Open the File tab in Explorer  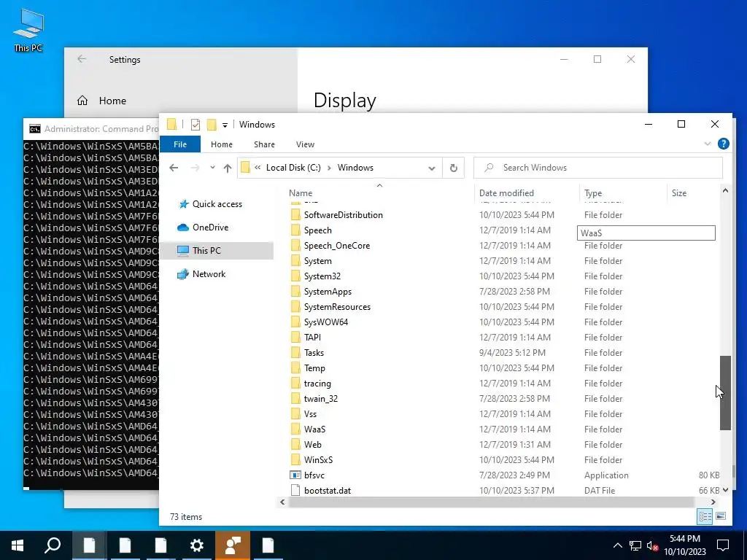point(180,144)
